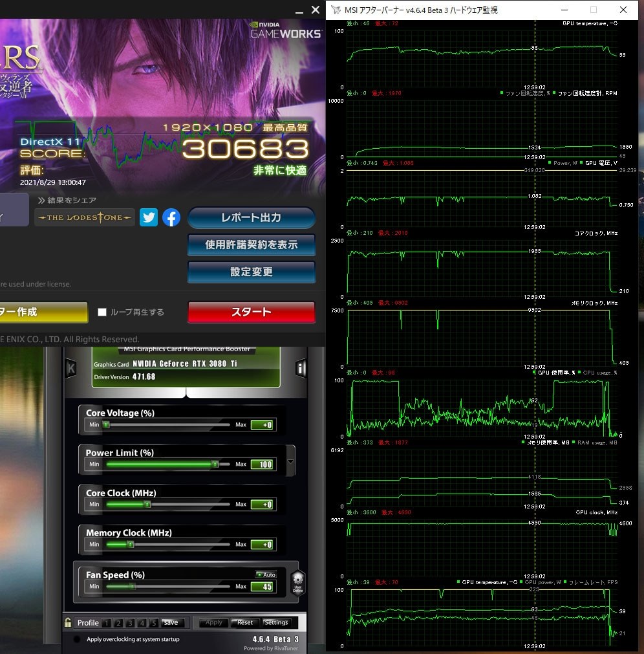644x654 pixels.
Task: Select Profile slot 1
Action: coord(107,623)
